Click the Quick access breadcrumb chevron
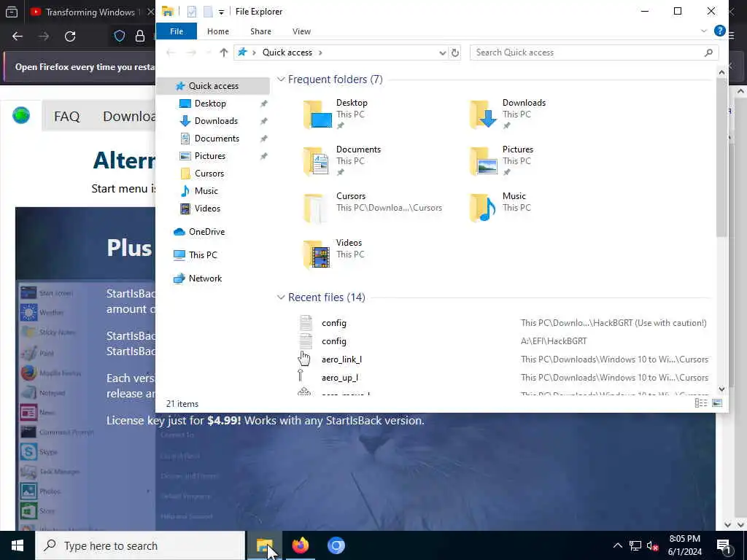 click(320, 52)
